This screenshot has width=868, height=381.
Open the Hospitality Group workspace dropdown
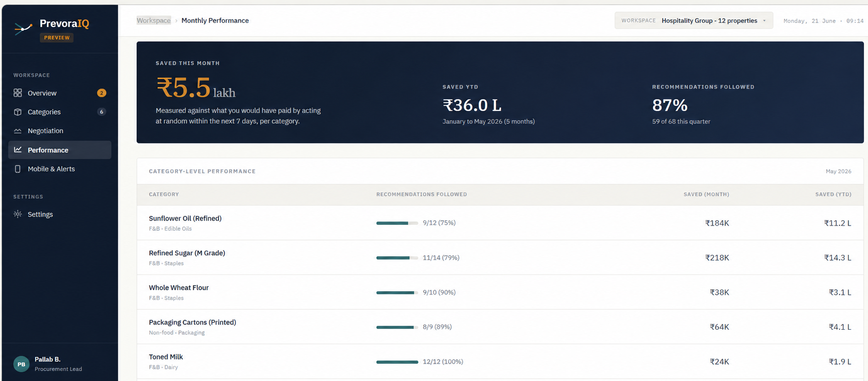coord(694,21)
